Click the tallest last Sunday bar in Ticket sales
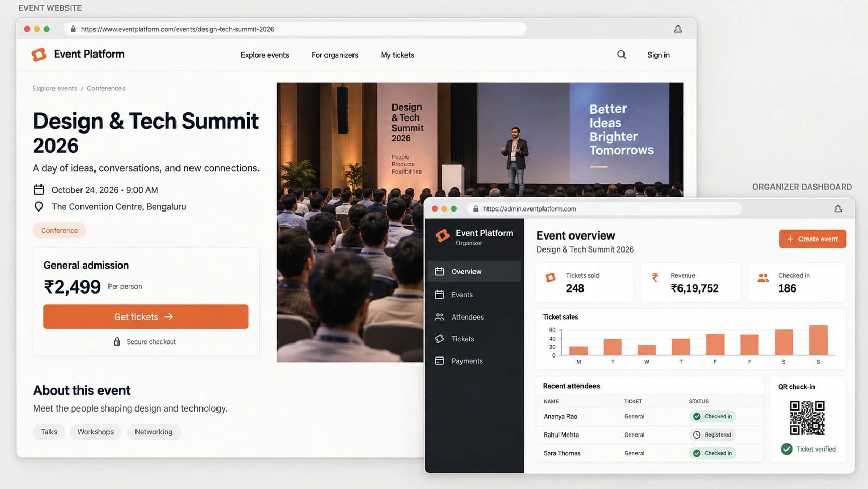This screenshot has height=489, width=868. 818,340
